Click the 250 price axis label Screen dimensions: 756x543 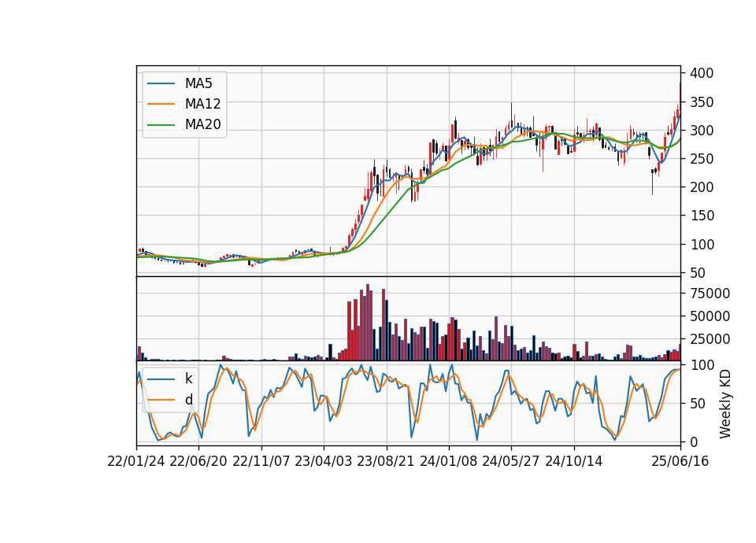702,159
